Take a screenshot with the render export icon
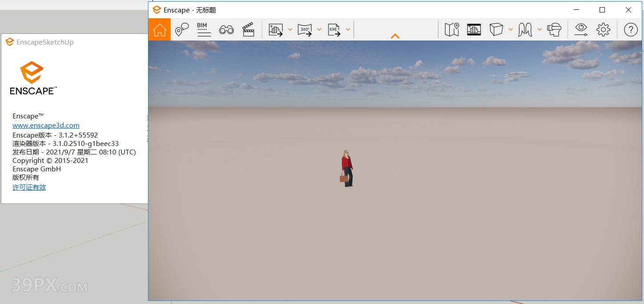 (276, 29)
